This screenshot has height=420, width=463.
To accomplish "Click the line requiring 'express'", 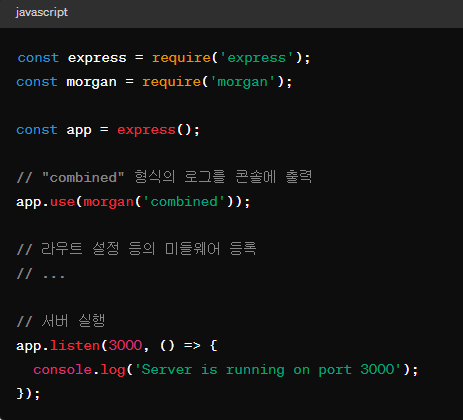I will tap(164, 58).
